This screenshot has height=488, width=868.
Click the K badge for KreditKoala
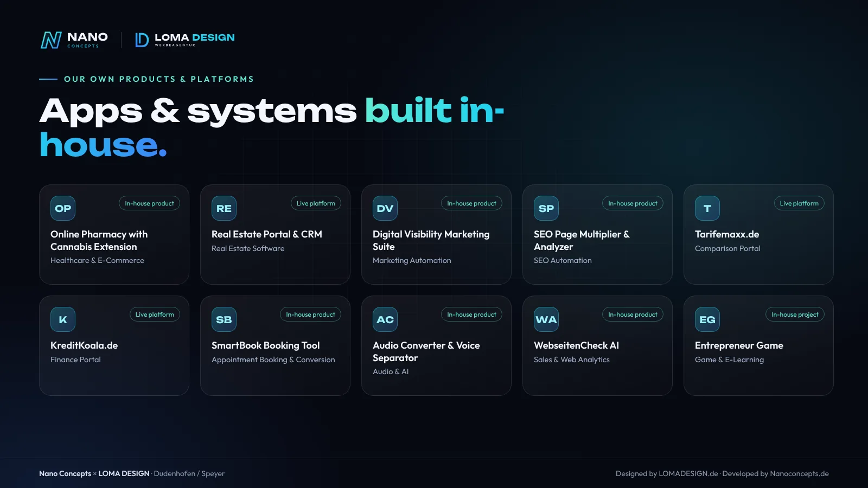coord(63,319)
